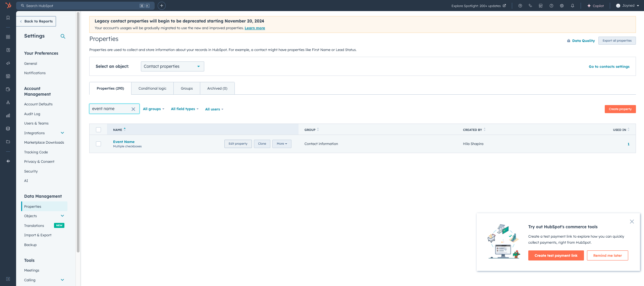Image resolution: width=644 pixels, height=286 pixels.
Task: Close the commerce tools popup
Action: [632, 222]
